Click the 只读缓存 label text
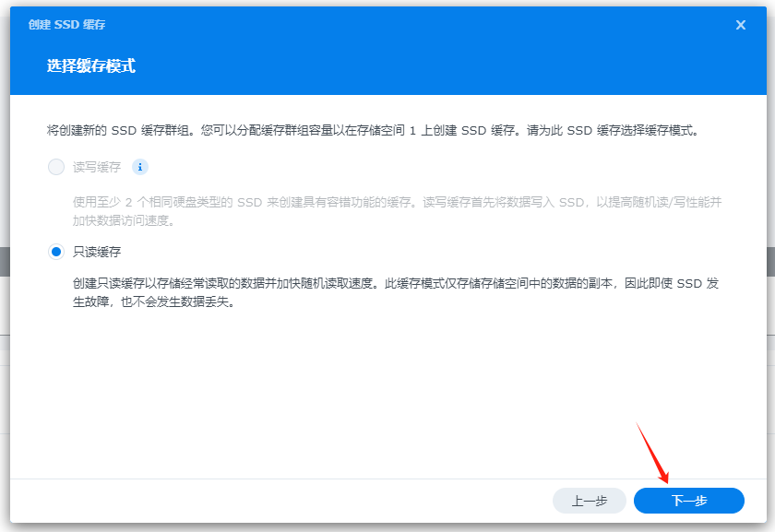 (x=97, y=252)
